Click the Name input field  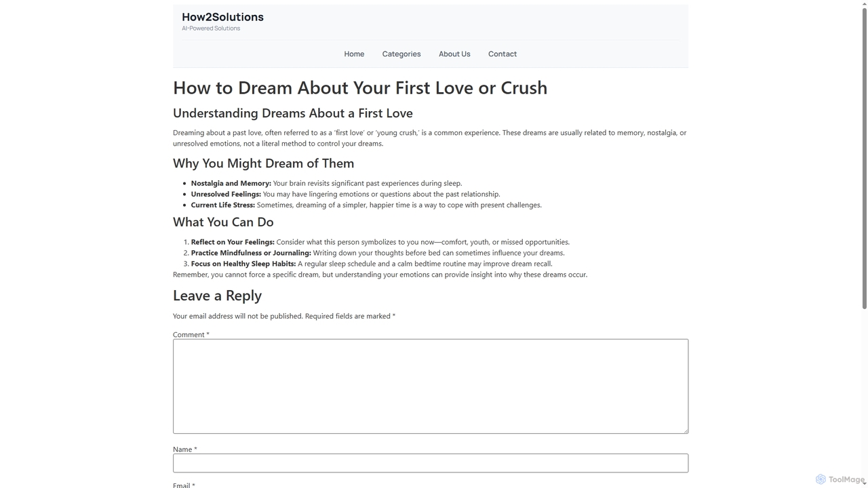click(431, 463)
